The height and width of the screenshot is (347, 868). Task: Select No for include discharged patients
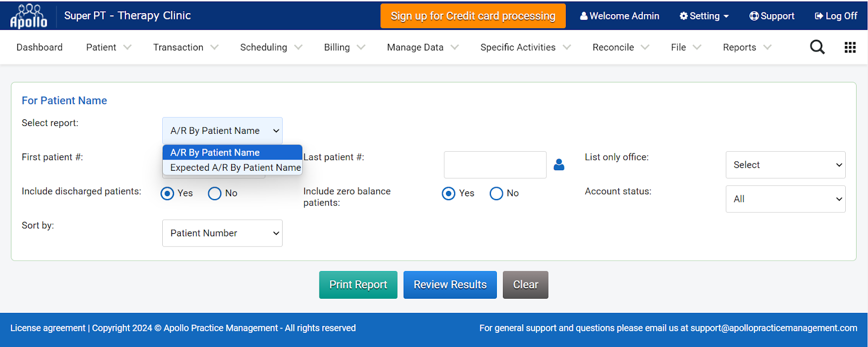tap(215, 194)
